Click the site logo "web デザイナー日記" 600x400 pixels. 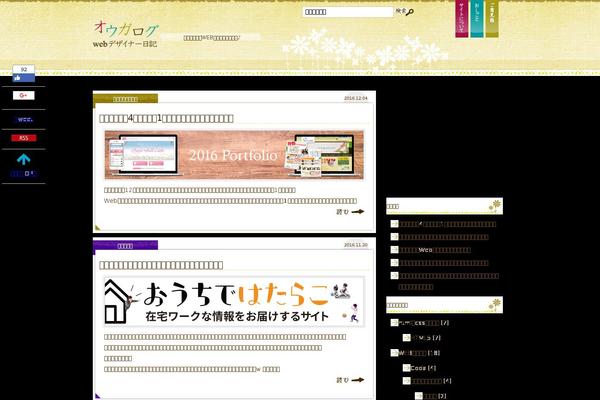pyautogui.click(x=126, y=34)
